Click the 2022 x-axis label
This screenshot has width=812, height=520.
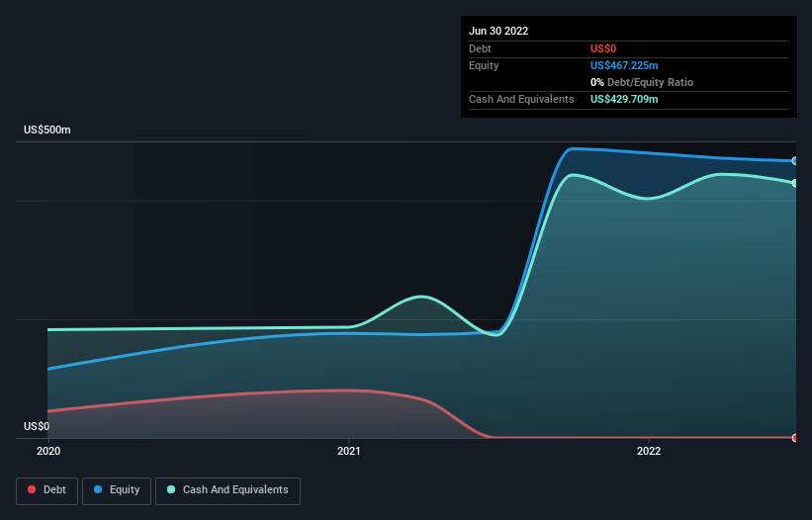tap(649, 451)
